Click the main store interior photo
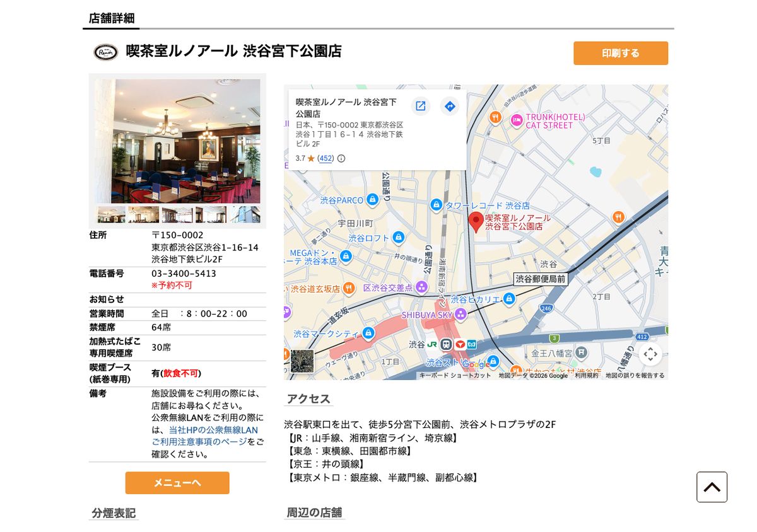Screen dimensions: 757x532 [177, 141]
